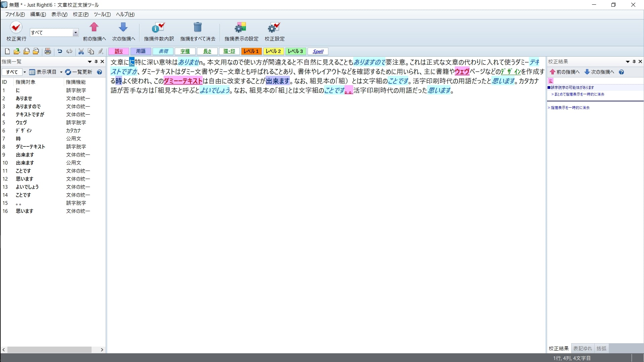Jump to next issue with blue arrow
This screenshot has height=362, width=644.
pos(123,27)
